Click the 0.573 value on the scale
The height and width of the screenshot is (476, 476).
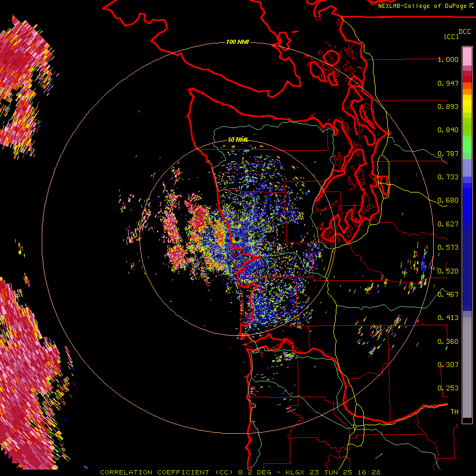448,248
